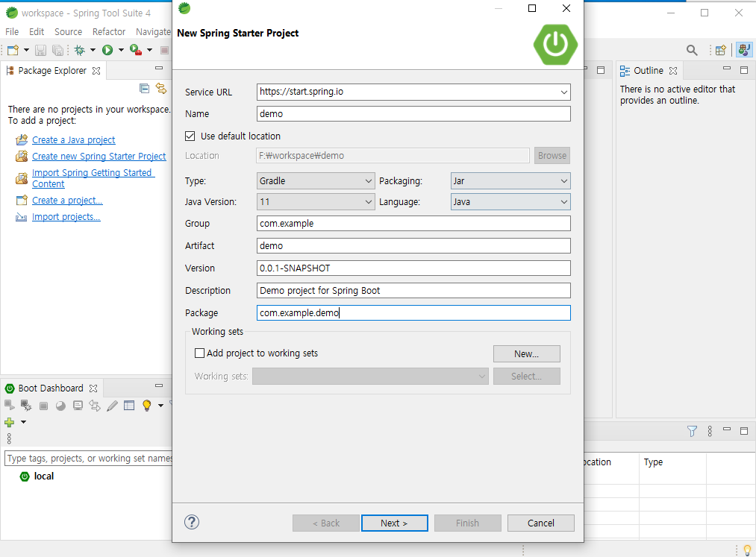Image resolution: width=756 pixels, height=557 pixels.
Task: Toggle Use default location checkbox
Action: (x=190, y=136)
